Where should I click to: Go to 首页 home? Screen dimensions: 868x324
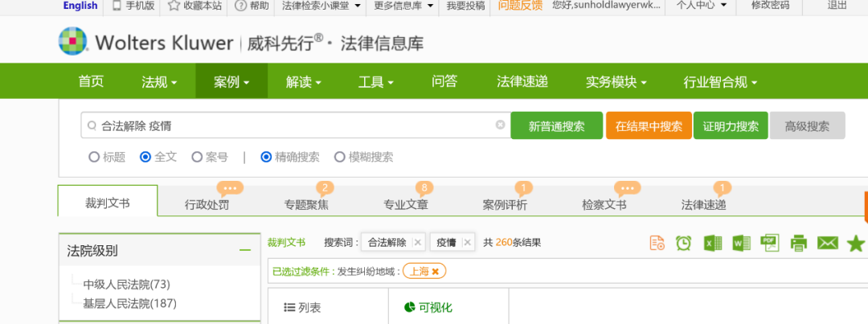click(x=91, y=81)
